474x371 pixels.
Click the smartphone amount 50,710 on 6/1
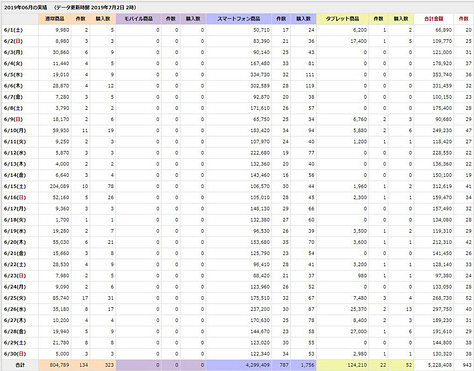261,30
